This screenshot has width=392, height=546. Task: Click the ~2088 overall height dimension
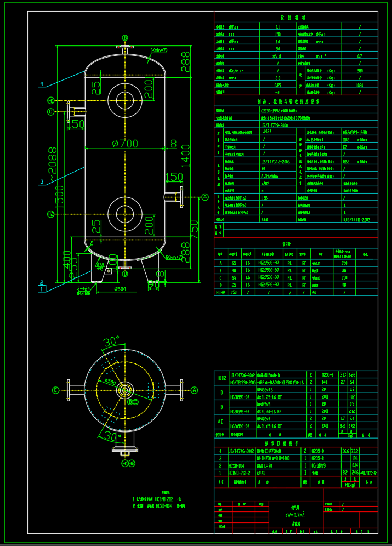[x=52, y=161]
